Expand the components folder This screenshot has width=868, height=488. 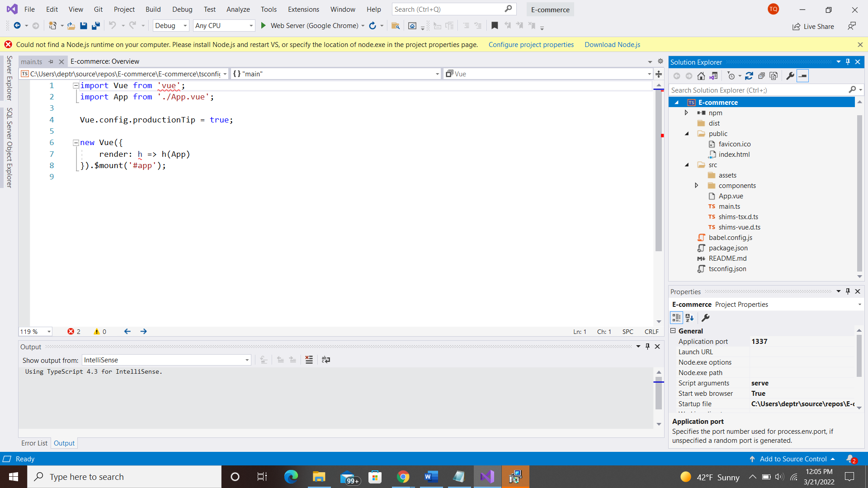(x=697, y=186)
